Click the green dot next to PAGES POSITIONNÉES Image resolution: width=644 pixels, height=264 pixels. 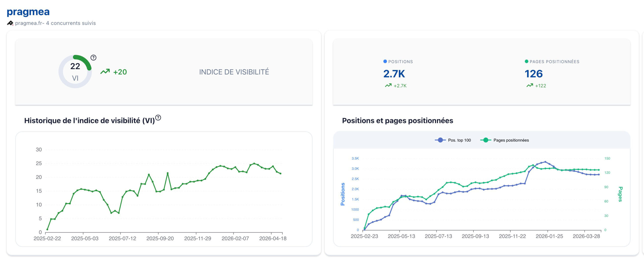point(526,61)
